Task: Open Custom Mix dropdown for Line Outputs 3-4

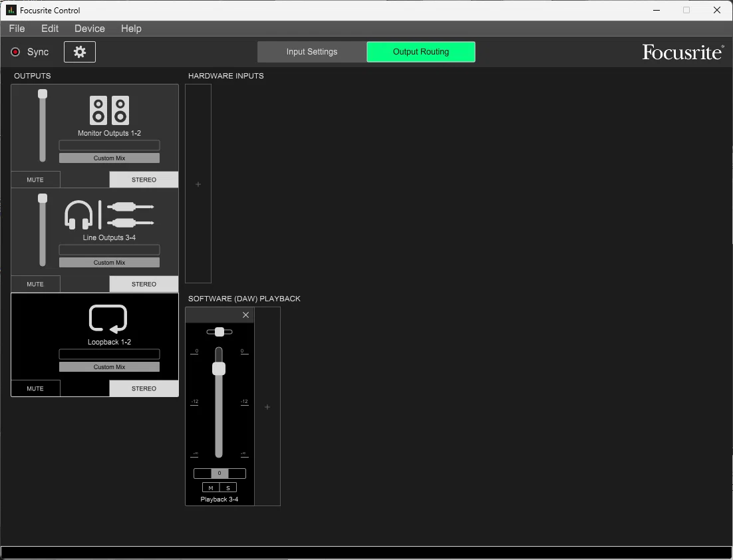Action: [109, 263]
